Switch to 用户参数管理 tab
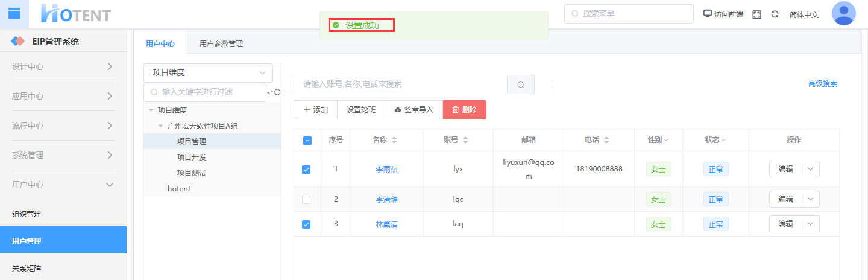868x280 pixels. coord(221,43)
